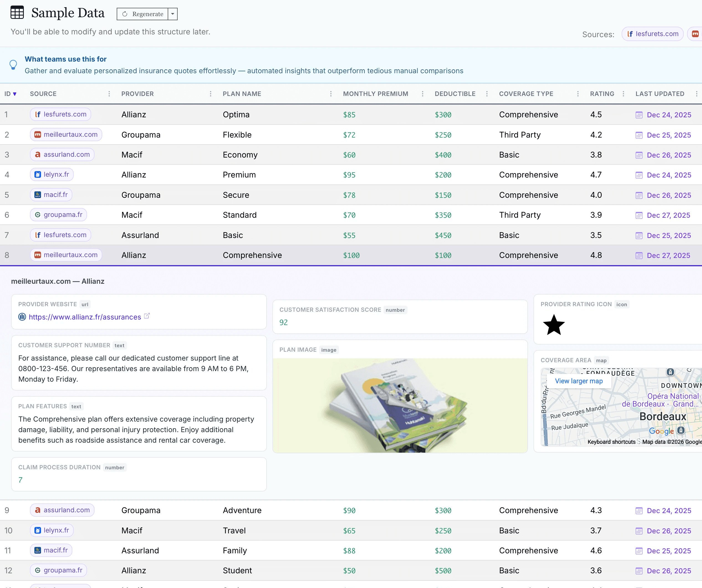This screenshot has height=588, width=702.
Task: Click the star provider rating icon
Action: coord(553,325)
